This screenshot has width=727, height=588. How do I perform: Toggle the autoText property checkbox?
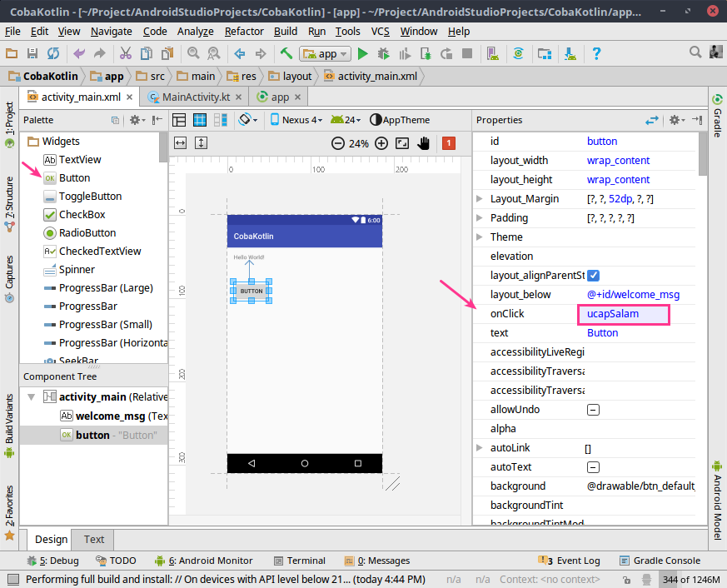pyautogui.click(x=594, y=467)
